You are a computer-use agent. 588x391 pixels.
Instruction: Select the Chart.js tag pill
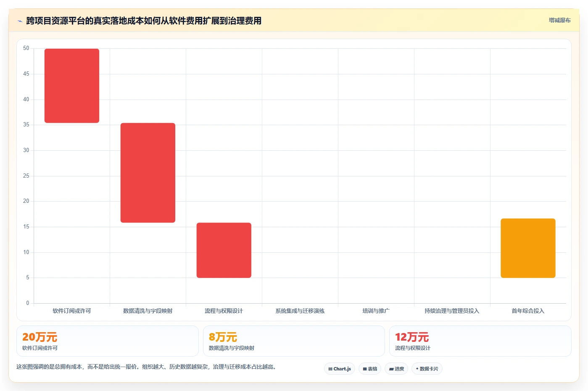pyautogui.click(x=340, y=369)
